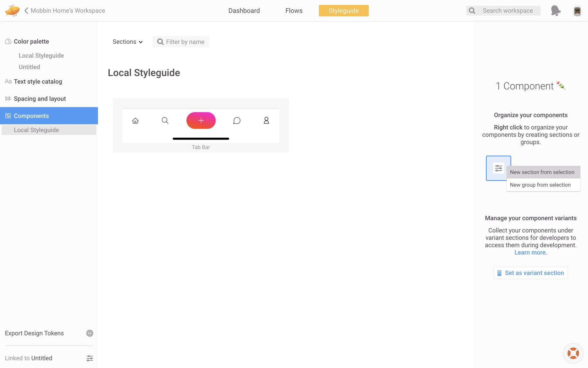The image size is (588, 368).
Task: Click the Zeplin logo icon
Action: [x=12, y=10]
